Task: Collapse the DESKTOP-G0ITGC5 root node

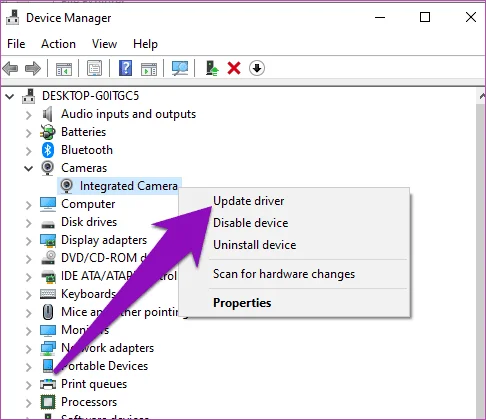Action: click(x=10, y=97)
